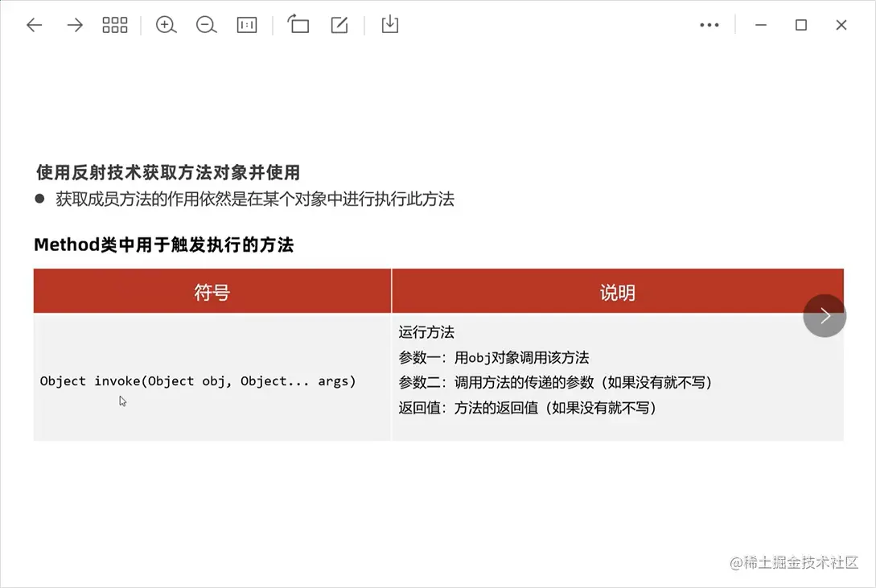
Task: Click the 符号 table header
Action: pos(212,291)
